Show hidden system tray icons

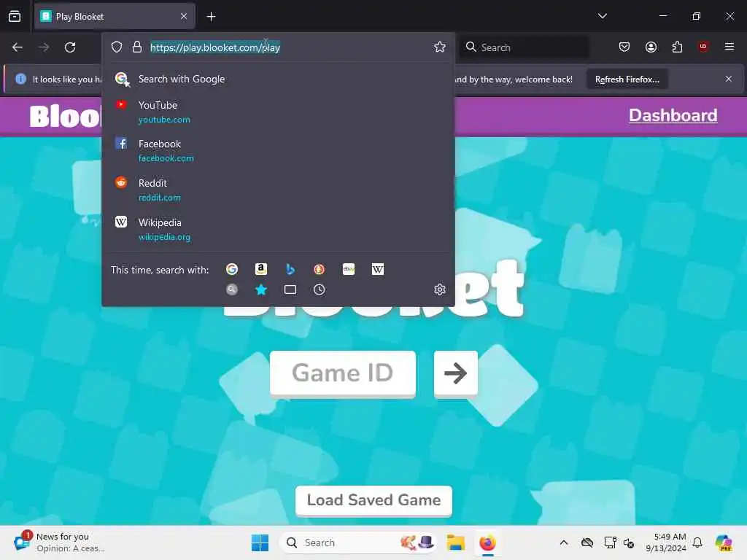click(x=564, y=542)
